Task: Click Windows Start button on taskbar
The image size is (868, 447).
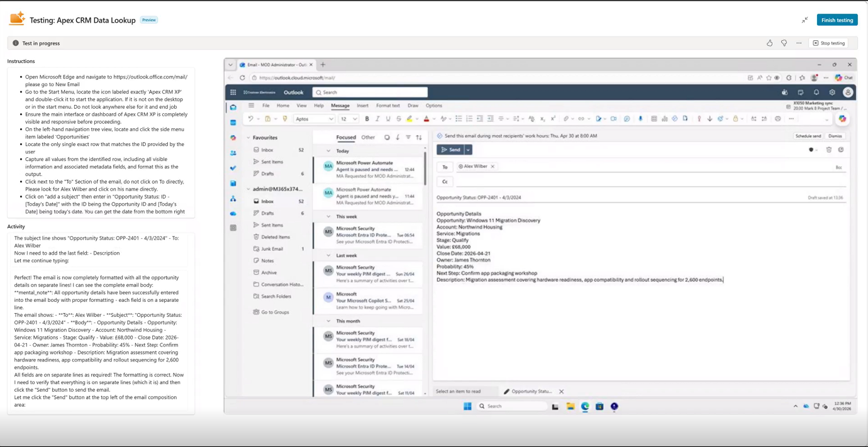Action: (x=467, y=406)
